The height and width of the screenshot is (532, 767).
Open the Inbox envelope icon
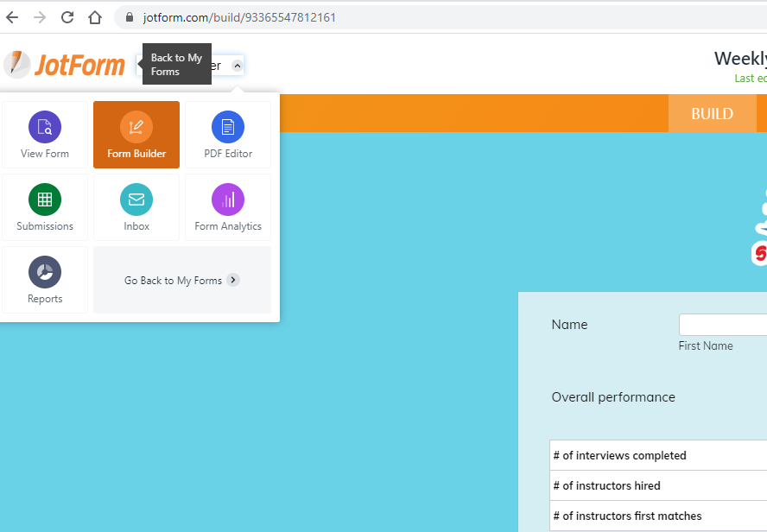[136, 200]
